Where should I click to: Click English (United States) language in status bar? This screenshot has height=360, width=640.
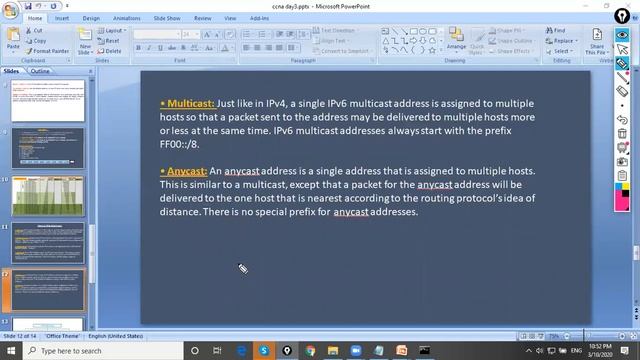click(116, 336)
